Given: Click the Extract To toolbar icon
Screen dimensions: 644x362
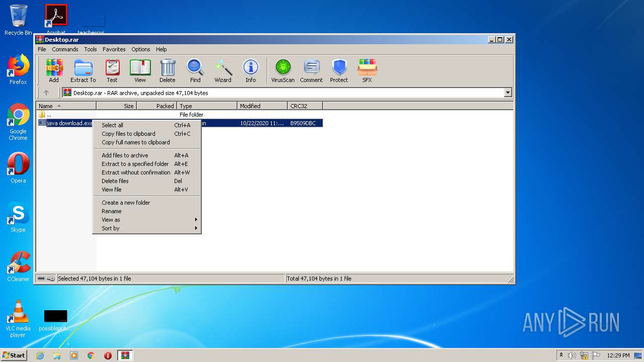Looking at the screenshot, I should 83,70.
